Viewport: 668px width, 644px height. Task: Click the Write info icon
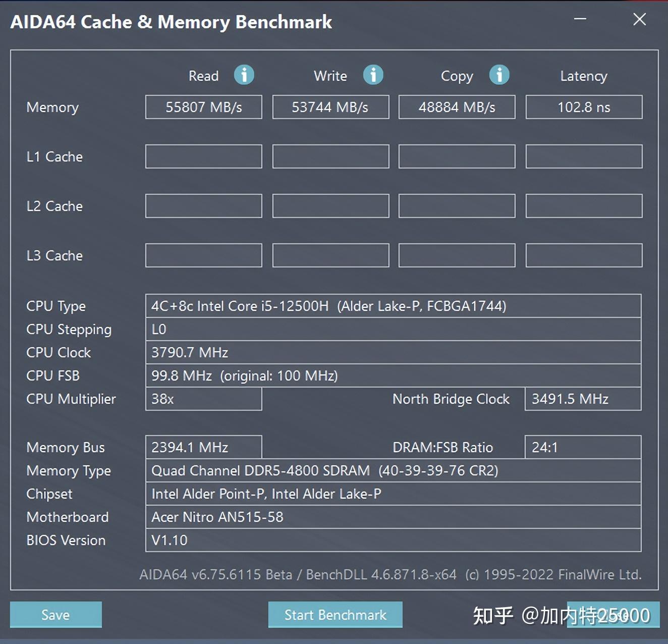(x=373, y=75)
